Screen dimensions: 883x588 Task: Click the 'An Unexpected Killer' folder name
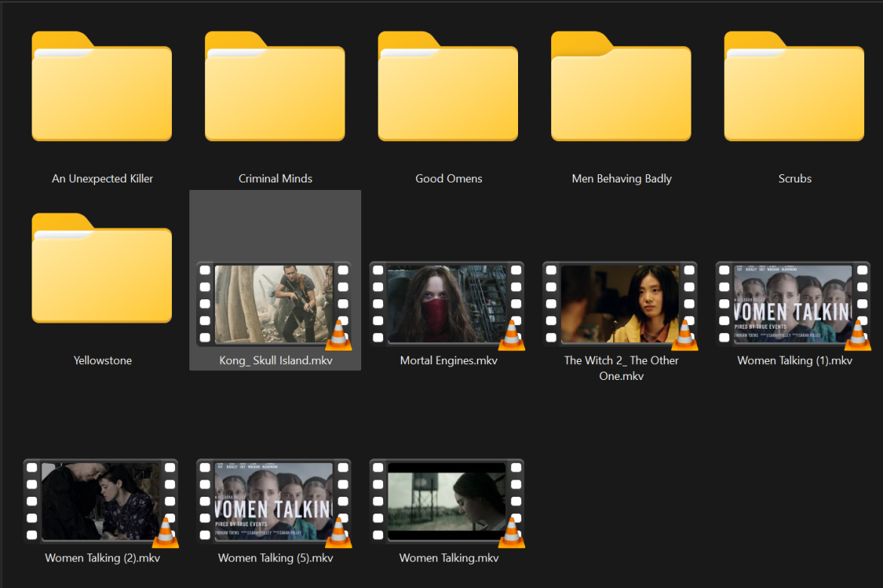103,179
